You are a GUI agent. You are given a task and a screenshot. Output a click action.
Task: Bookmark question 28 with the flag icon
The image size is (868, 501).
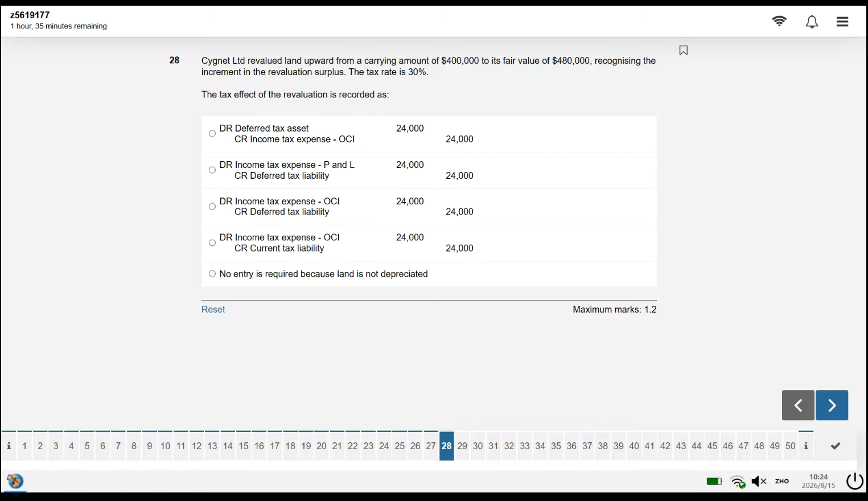coord(684,51)
